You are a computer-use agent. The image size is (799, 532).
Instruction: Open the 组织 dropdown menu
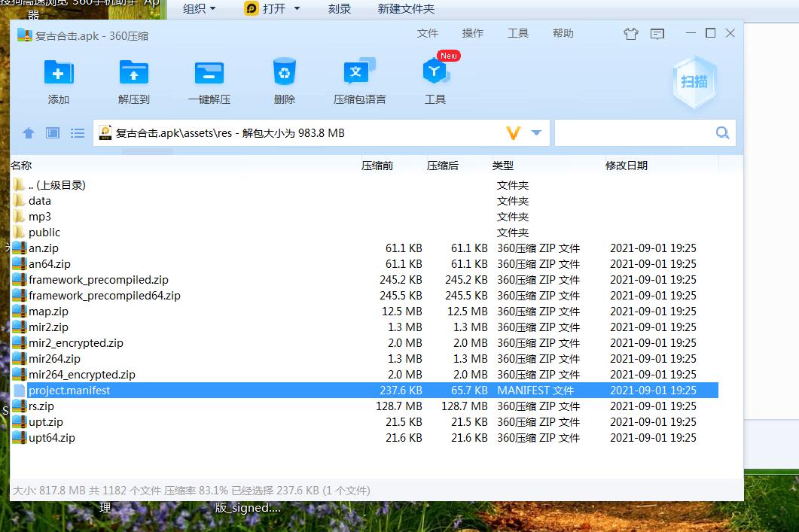pyautogui.click(x=199, y=9)
